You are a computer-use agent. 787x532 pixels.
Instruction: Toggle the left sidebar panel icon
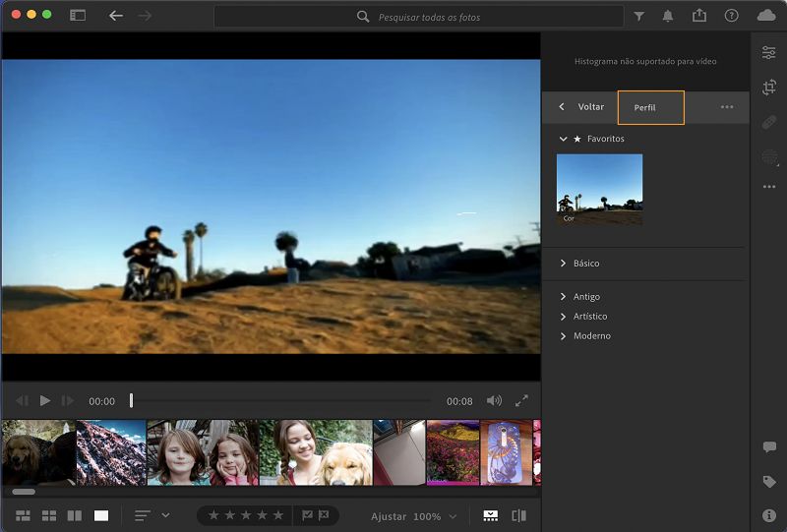pyautogui.click(x=78, y=16)
